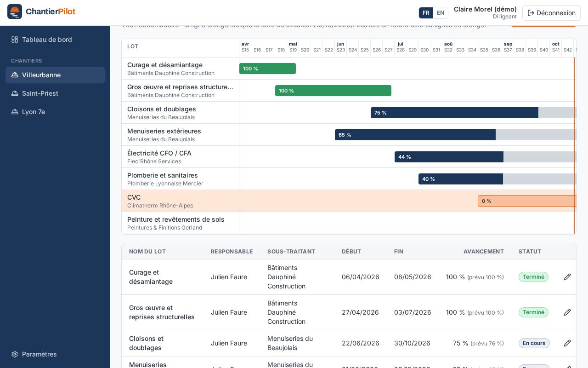The image size is (588, 368).
Task: Select the Villeurbanne chantier
Action: (55, 75)
